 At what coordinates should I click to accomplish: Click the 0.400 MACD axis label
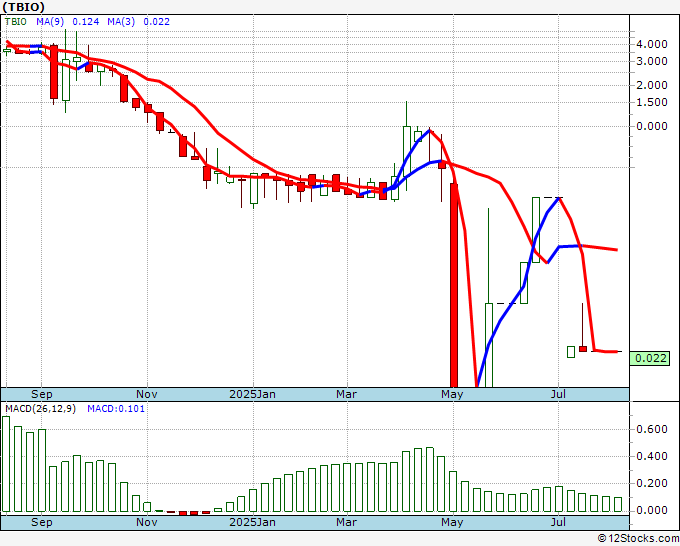click(651, 456)
